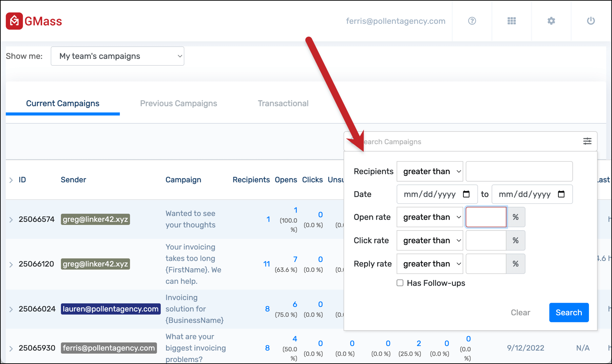Switch to the Transactional tab
The height and width of the screenshot is (364, 612).
(283, 103)
